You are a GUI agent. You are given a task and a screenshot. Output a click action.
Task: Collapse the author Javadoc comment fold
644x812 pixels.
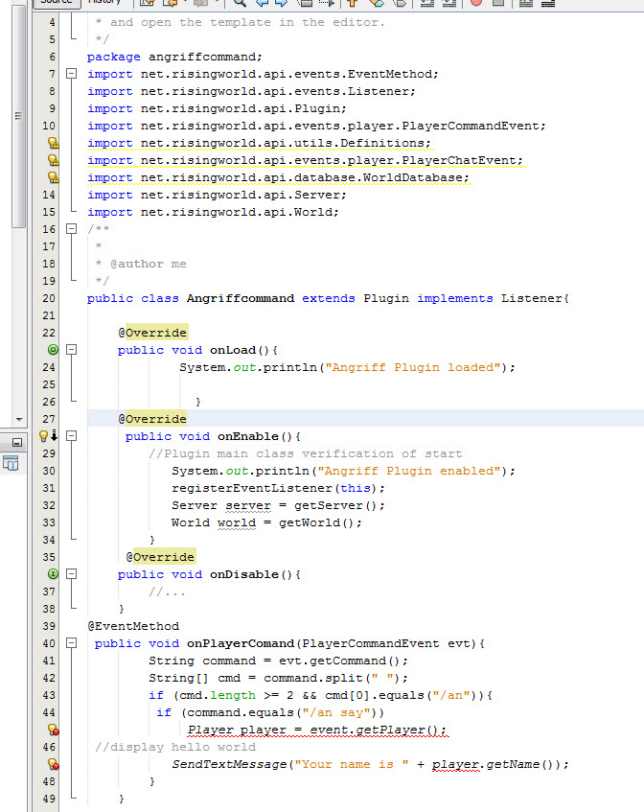pos(72,229)
